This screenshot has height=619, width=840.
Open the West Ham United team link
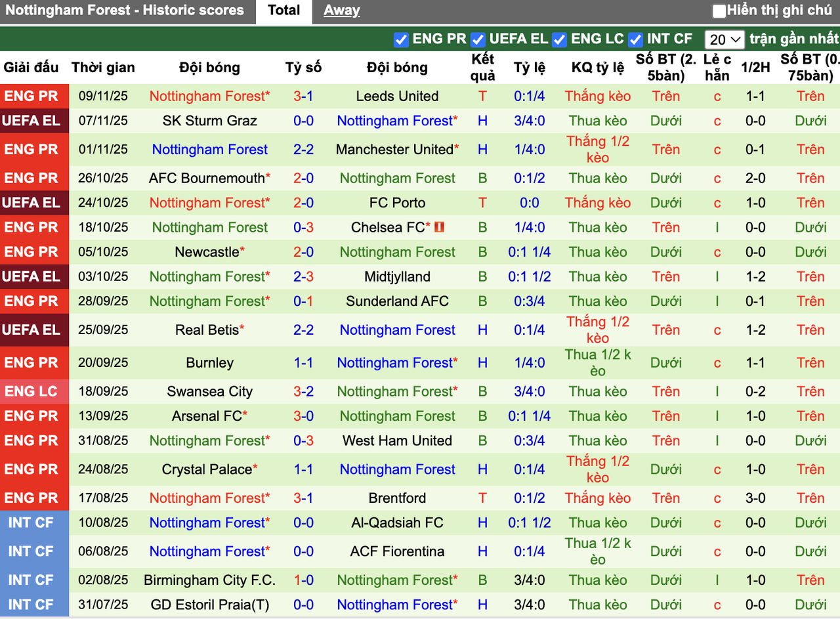point(398,441)
